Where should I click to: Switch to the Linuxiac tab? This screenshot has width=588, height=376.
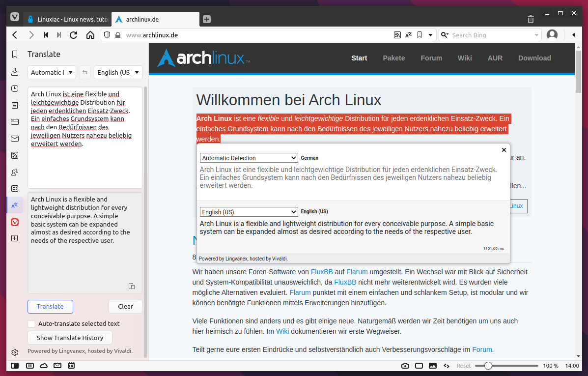coord(67,19)
